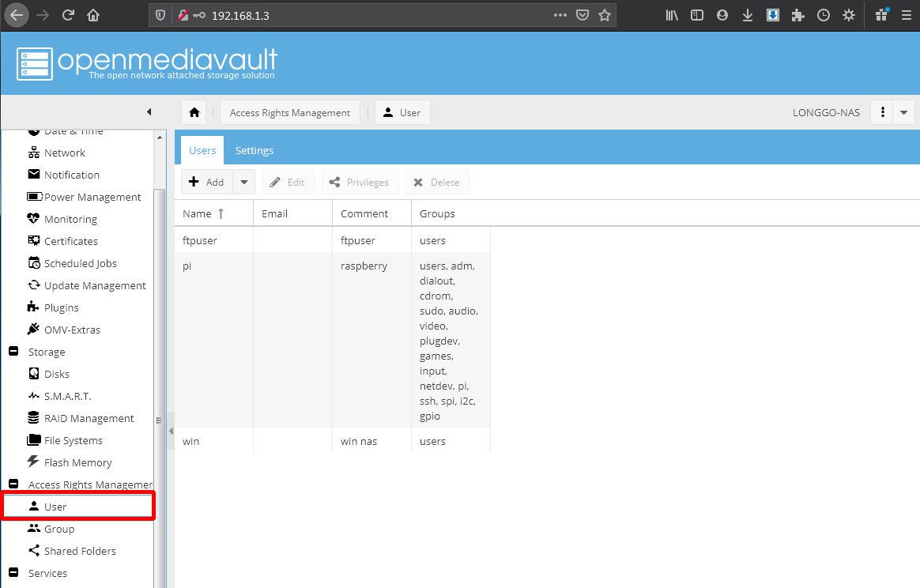Image resolution: width=920 pixels, height=588 pixels.
Task: Sort by Name column header
Action: 214,213
